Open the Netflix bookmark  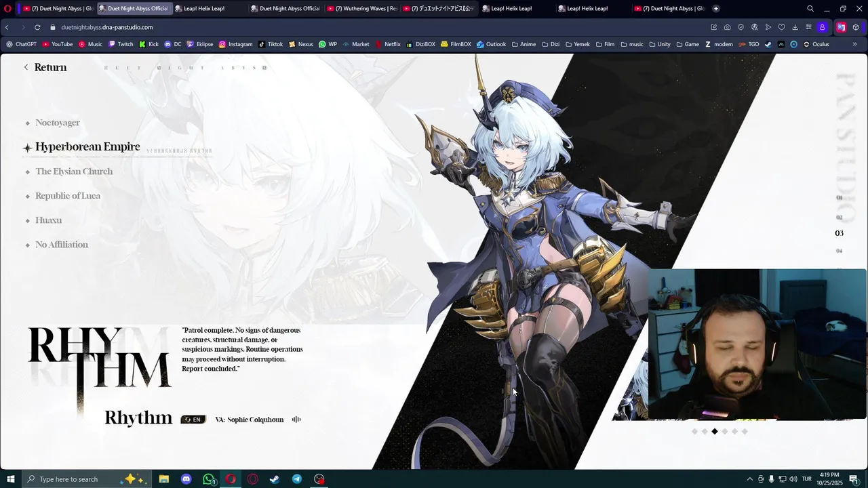pyautogui.click(x=388, y=44)
